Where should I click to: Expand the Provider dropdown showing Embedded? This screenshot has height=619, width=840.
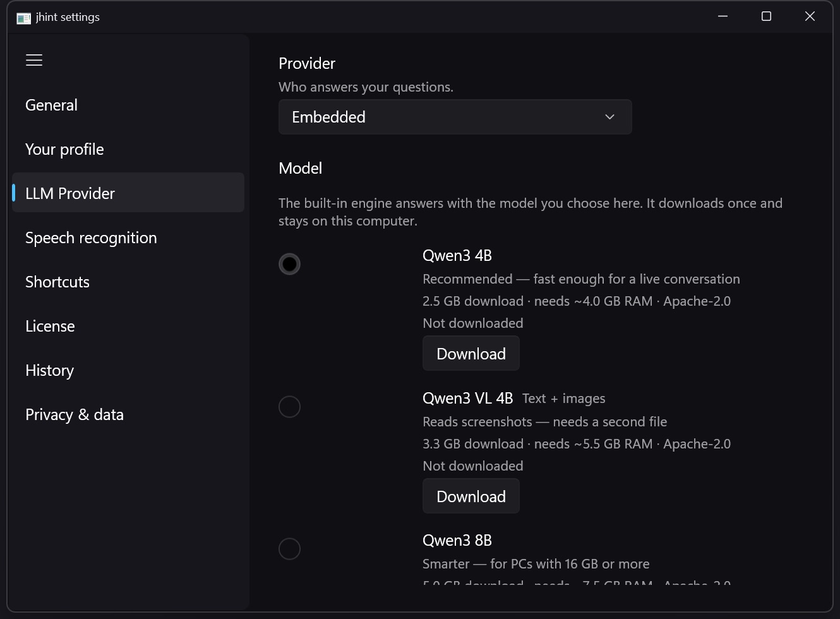click(455, 117)
